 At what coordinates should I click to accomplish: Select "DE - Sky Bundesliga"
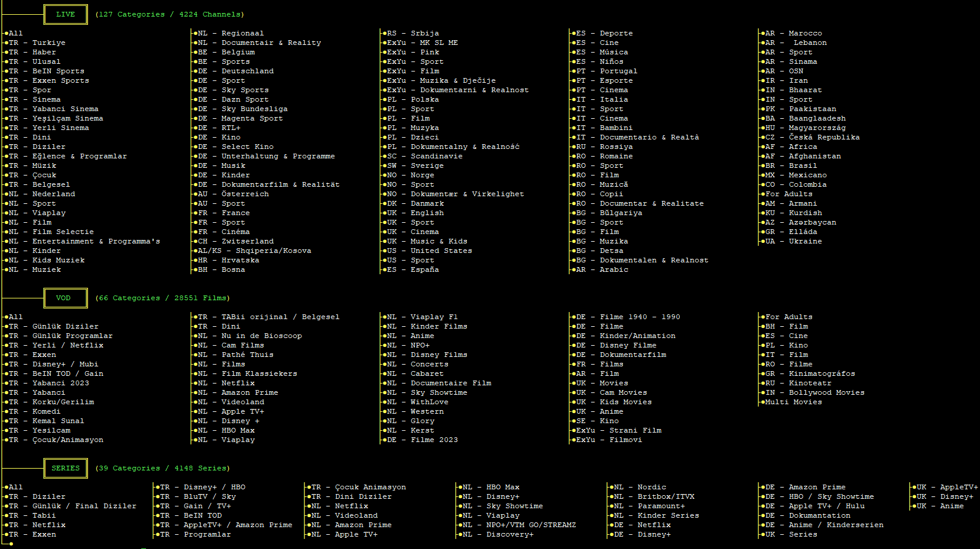[243, 109]
